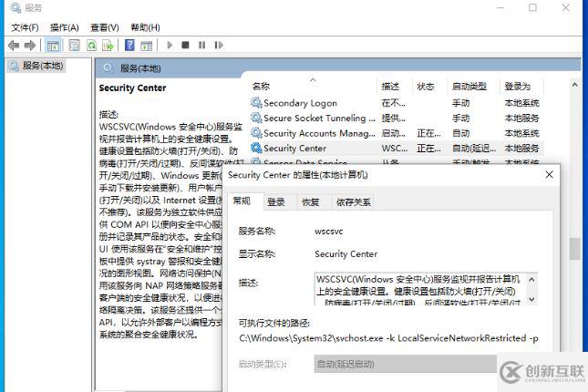Screen dimensions: 588x392
Task: Open the 文件(F) menu
Action: 25,27
